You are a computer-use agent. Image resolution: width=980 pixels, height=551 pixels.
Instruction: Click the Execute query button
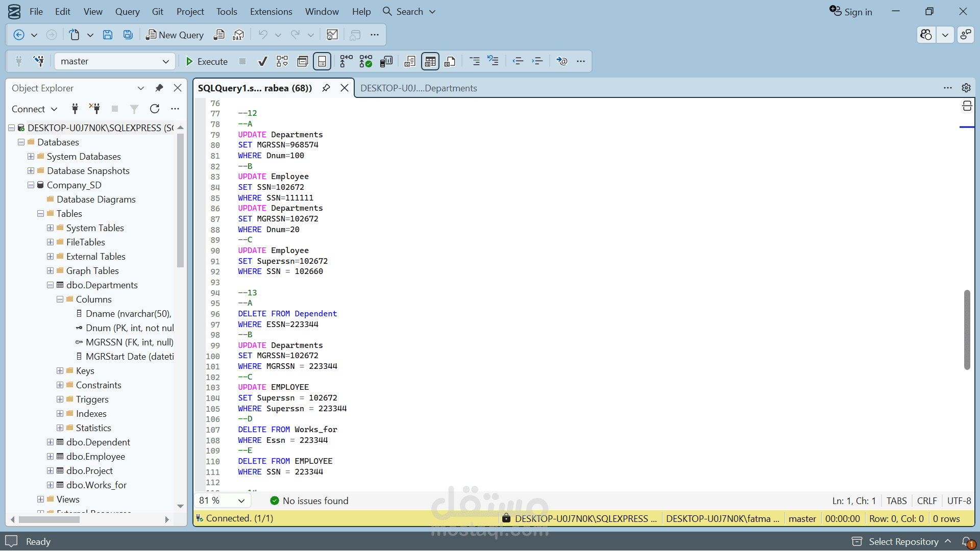coord(207,61)
